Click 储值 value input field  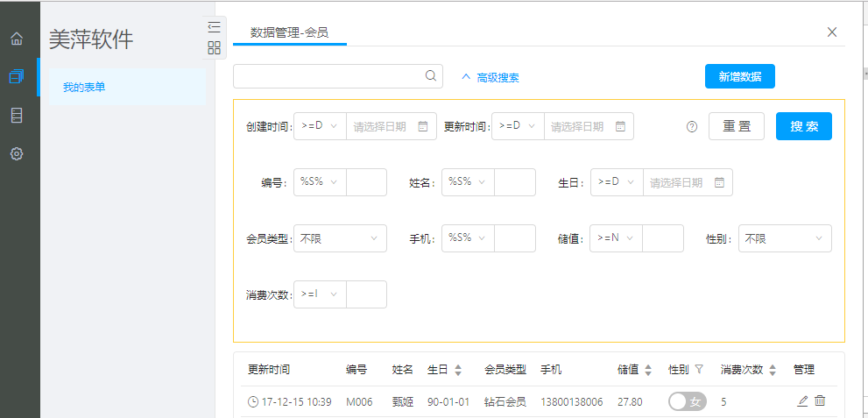tap(663, 238)
